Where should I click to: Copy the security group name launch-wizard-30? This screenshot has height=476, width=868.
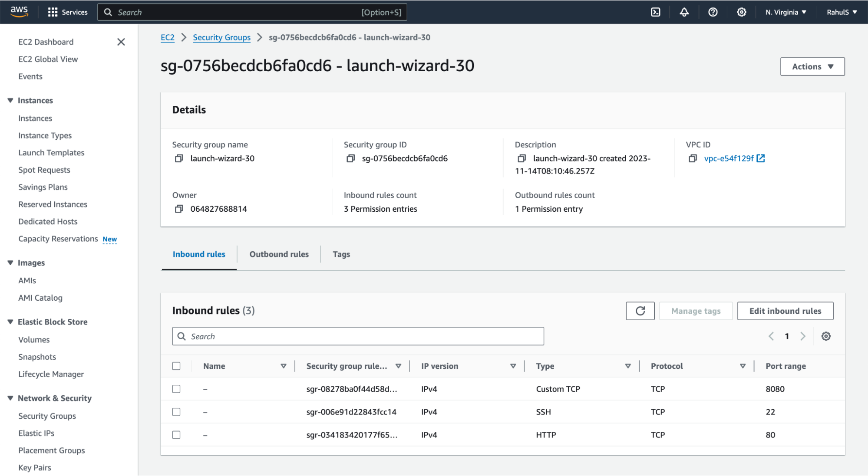click(178, 158)
